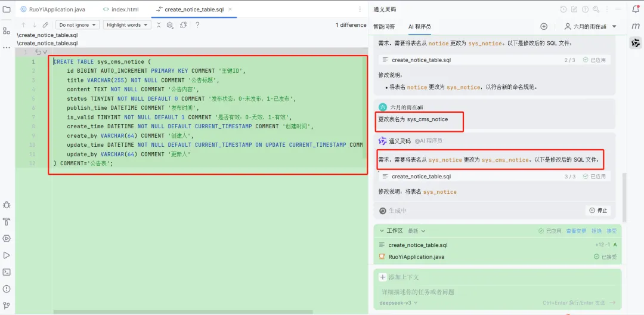
Task: Click the 详细描述你的任务 input field
Action: (497, 292)
